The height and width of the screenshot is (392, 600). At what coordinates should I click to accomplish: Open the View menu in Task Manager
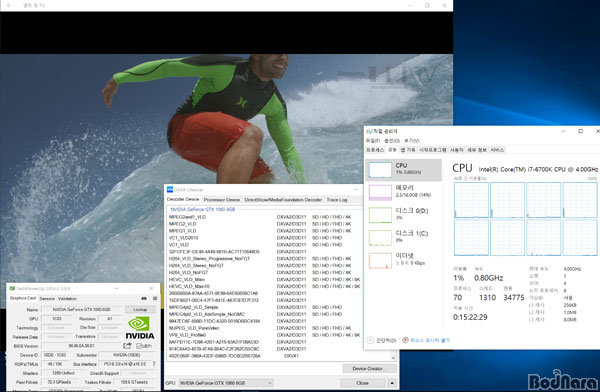(x=412, y=140)
